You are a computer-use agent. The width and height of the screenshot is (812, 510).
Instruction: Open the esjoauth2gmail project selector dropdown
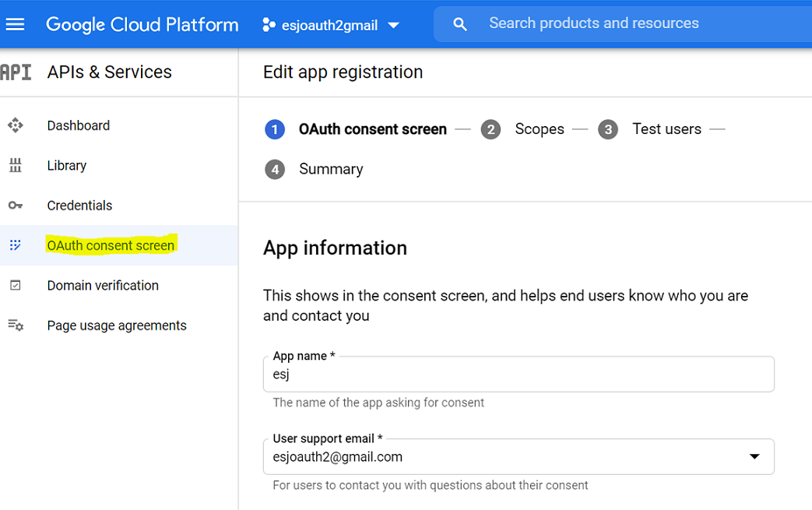[330, 25]
